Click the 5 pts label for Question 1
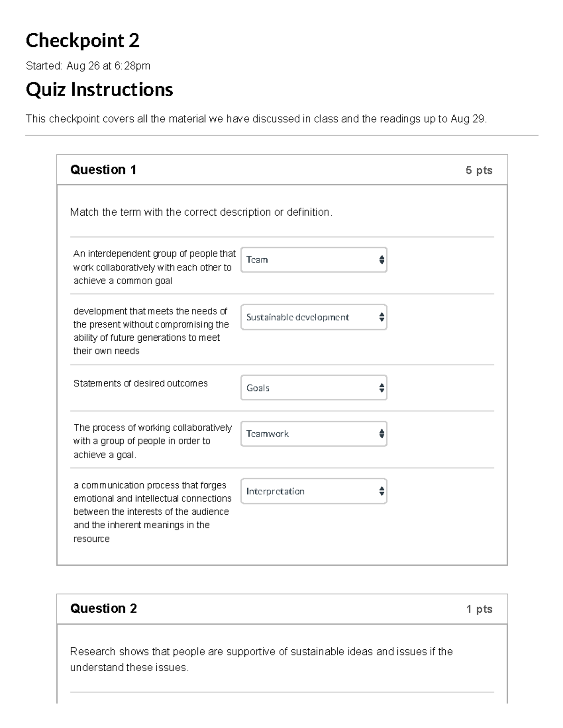This screenshot has height=728, width=563. pos(479,170)
